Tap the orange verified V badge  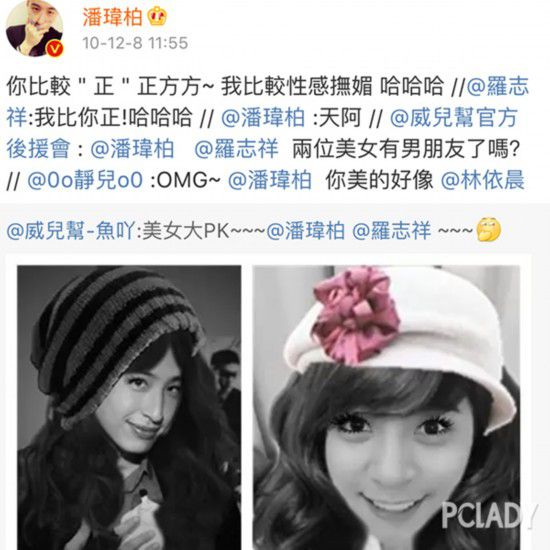[x=55, y=49]
